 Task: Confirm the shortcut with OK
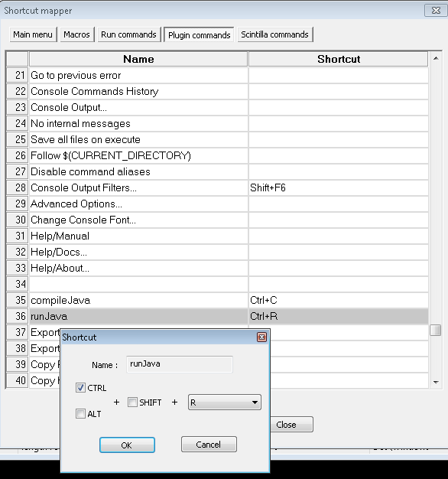127,445
